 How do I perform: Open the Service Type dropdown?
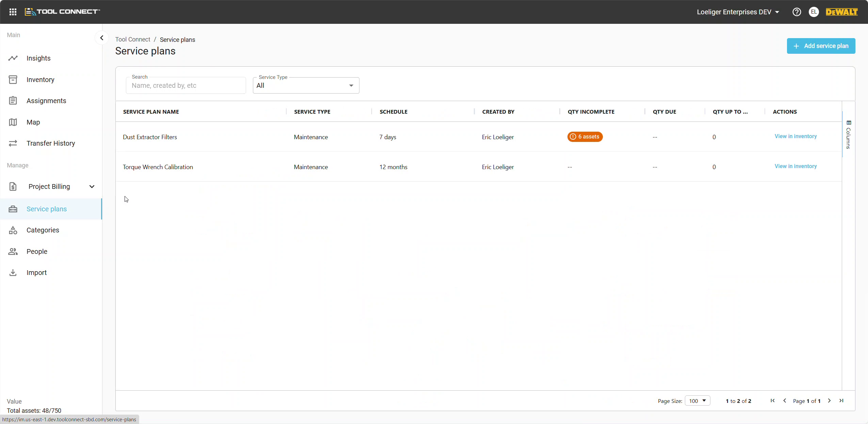[x=306, y=85]
